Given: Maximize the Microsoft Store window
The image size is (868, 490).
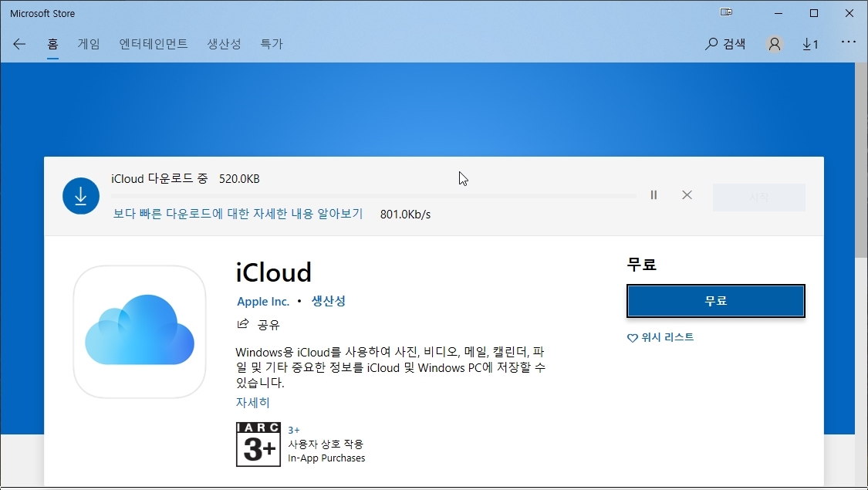Looking at the screenshot, I should coord(814,13).
